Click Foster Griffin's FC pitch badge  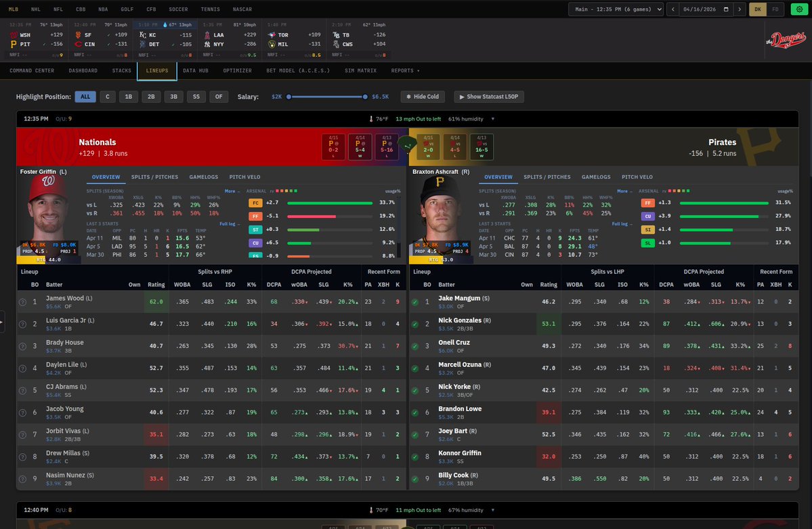pyautogui.click(x=255, y=203)
